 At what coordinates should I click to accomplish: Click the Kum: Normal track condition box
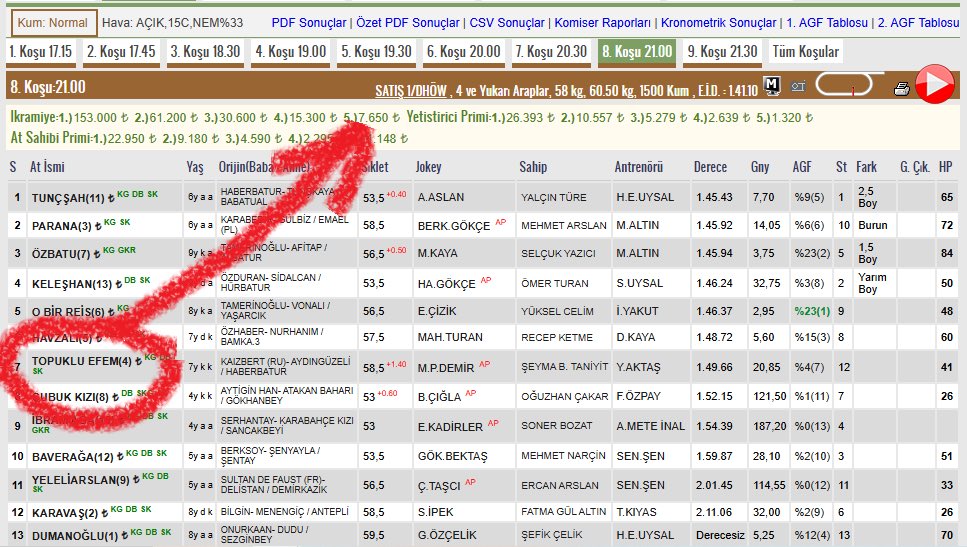[54, 23]
